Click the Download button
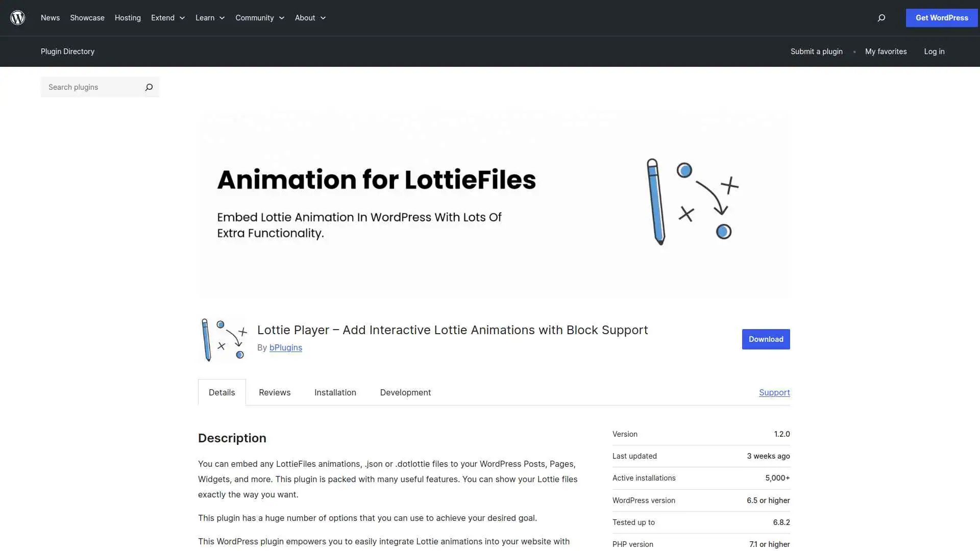980x551 pixels. pos(766,339)
